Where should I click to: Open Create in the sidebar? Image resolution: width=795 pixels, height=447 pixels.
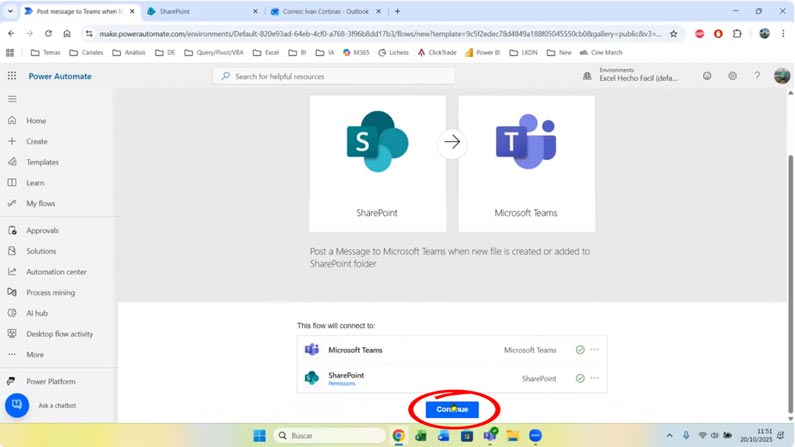37,141
